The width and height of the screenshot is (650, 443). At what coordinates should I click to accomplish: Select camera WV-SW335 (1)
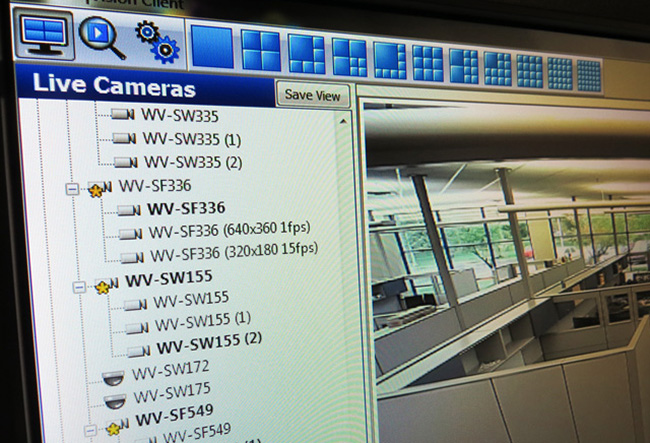click(x=192, y=139)
